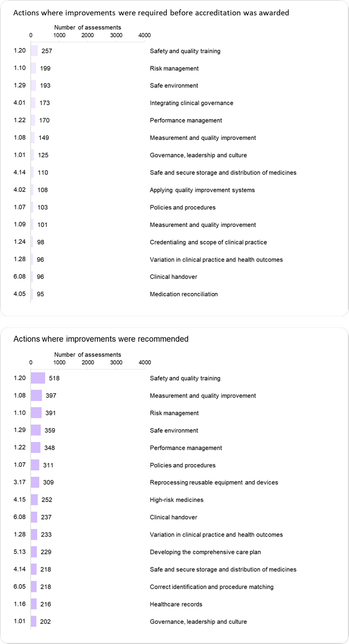Viewport: 349px width, 644px height.
Task: Click the 257 bar in the top chart
Action: [34, 51]
